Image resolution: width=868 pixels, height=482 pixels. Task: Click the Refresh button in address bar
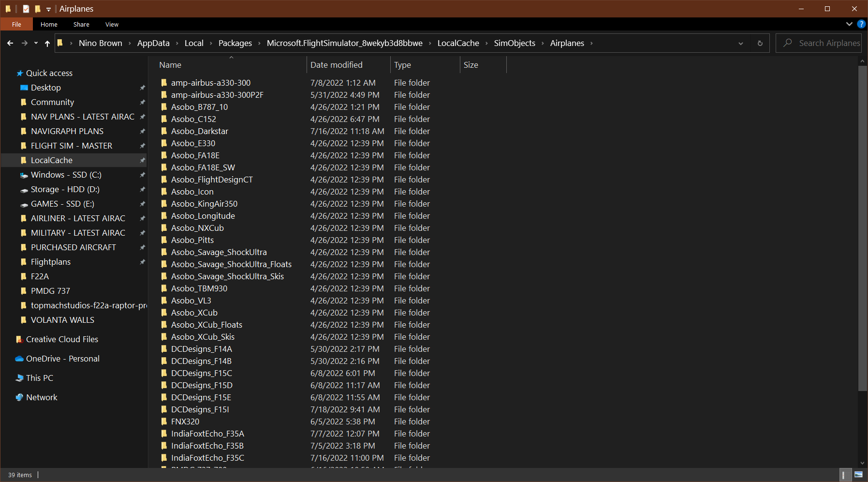point(760,43)
